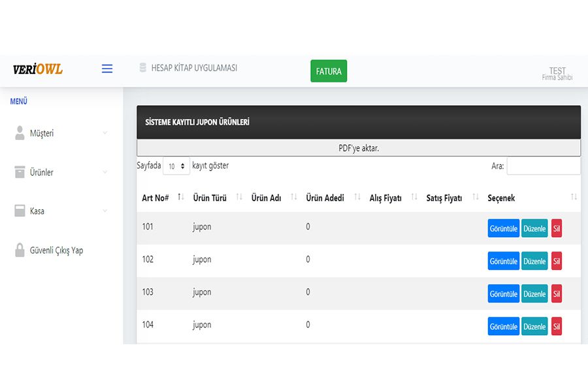Screen dimensions: 588x392
Task: Export table with PDF'ye aktar button
Action: pos(359,148)
